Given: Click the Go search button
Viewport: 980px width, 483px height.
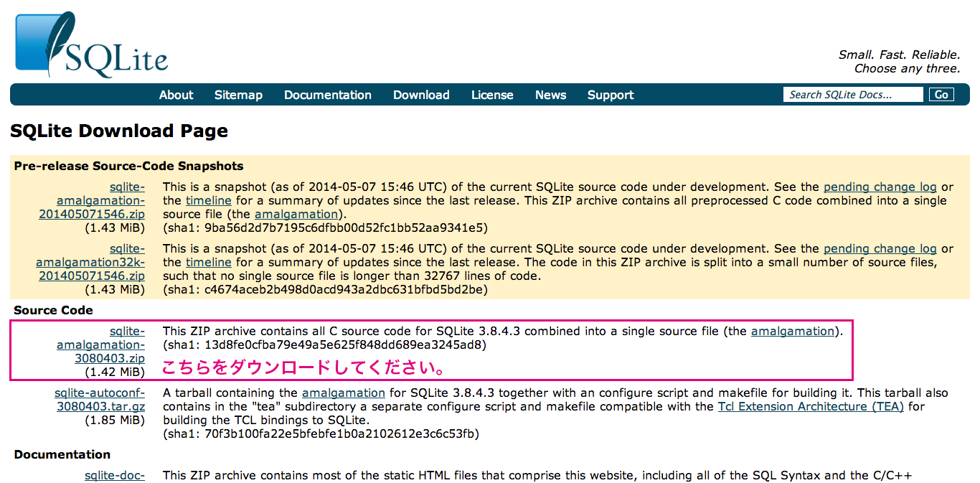Looking at the screenshot, I should (x=941, y=95).
